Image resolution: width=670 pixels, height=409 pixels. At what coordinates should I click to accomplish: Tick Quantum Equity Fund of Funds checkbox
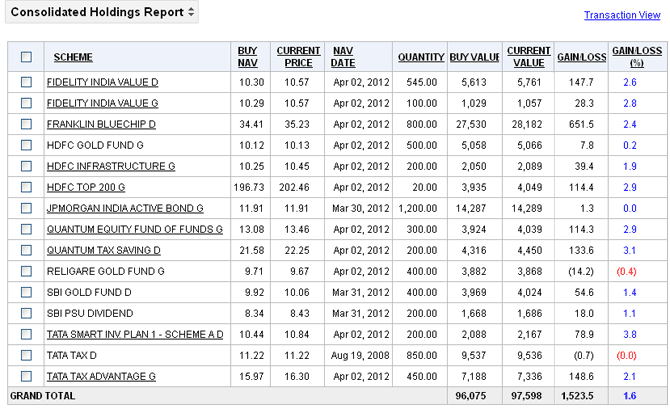tap(26, 229)
